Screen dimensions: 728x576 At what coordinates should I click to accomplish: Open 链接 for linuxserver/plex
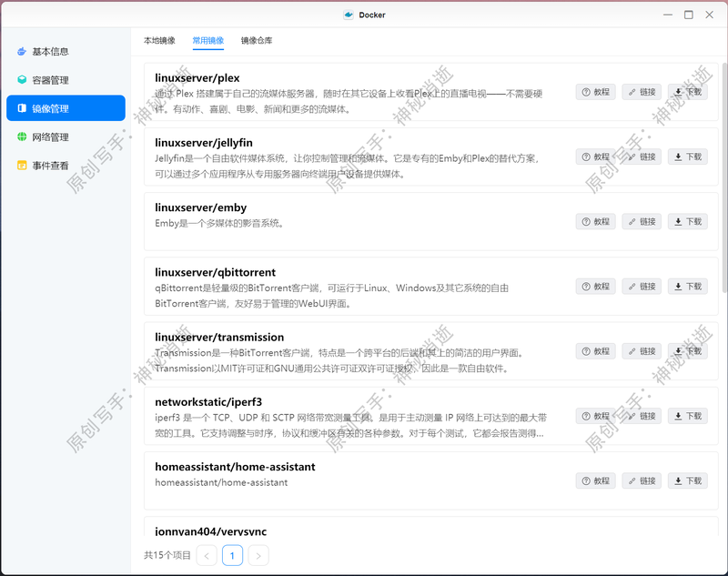coord(642,92)
